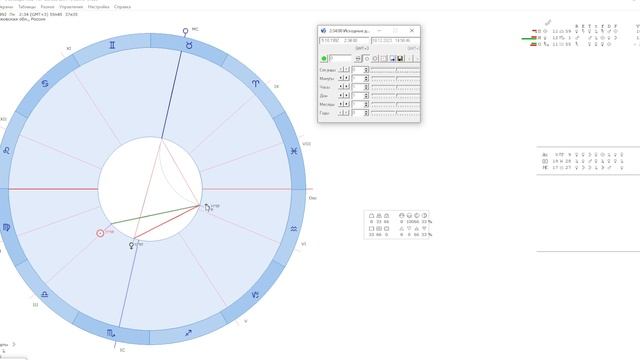Click the months spinner arrows

click(366, 104)
